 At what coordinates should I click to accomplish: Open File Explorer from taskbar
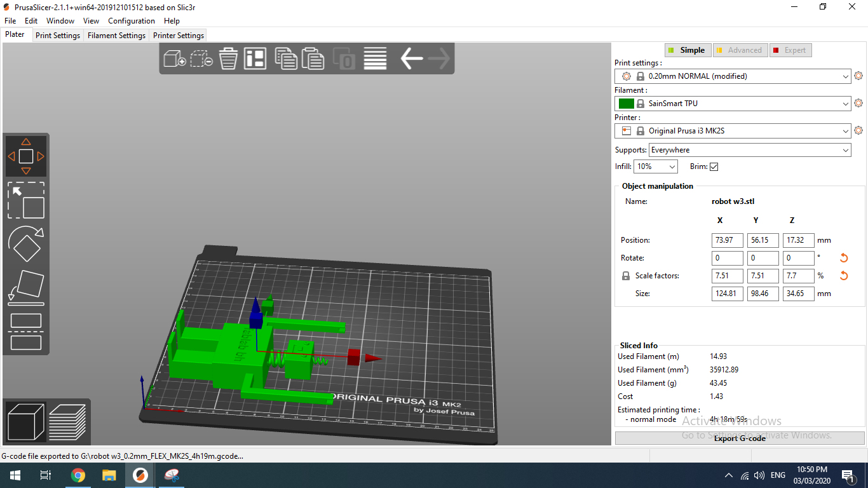pyautogui.click(x=109, y=475)
